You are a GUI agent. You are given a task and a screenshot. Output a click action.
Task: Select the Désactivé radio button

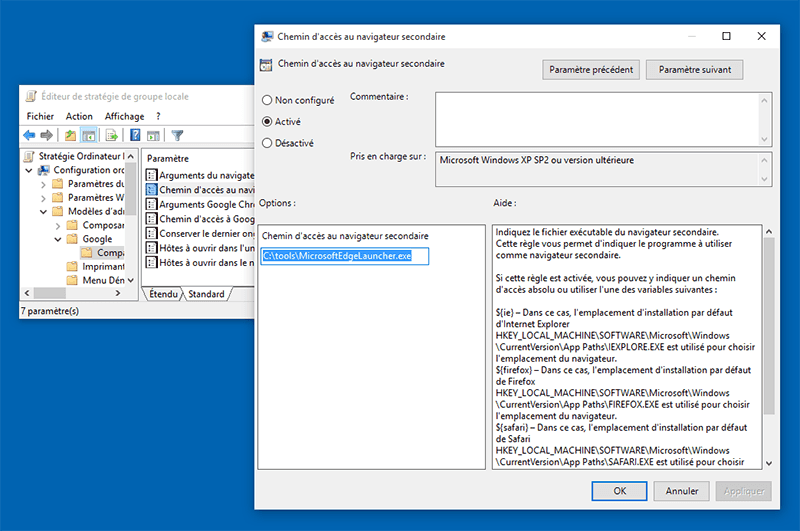click(x=267, y=143)
